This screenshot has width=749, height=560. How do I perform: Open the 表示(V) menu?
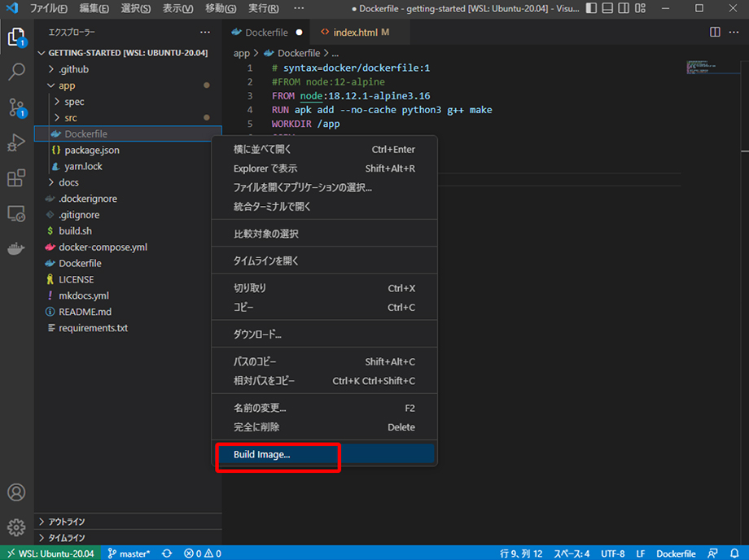coord(177,8)
